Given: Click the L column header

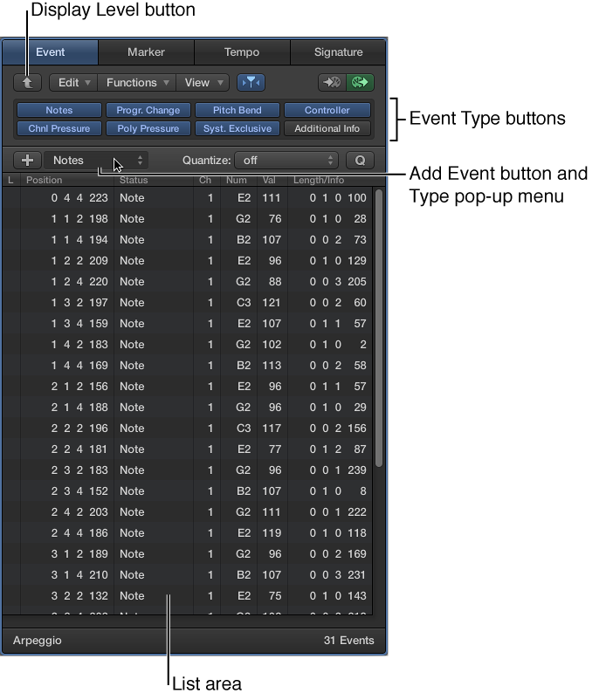Looking at the screenshot, I should (10, 180).
